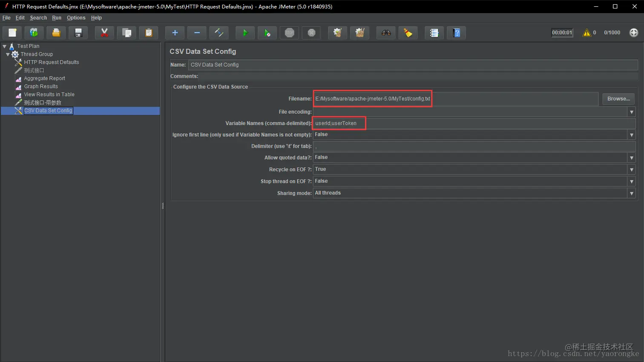This screenshot has height=362, width=644.
Task: Open the Templates icon in toolbar
Action: click(34, 33)
